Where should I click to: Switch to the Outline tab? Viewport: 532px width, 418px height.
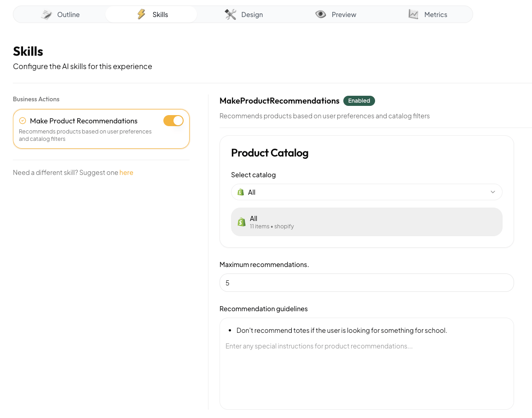[60, 15]
